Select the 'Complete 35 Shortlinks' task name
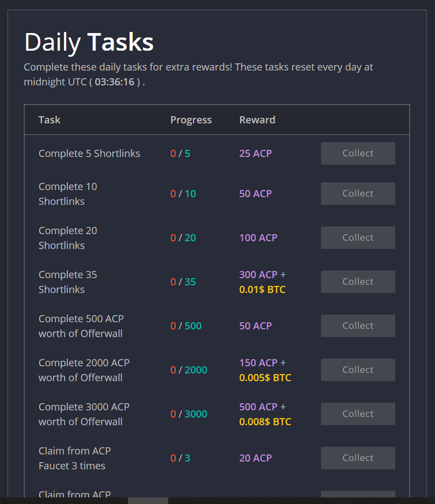 pyautogui.click(x=68, y=282)
